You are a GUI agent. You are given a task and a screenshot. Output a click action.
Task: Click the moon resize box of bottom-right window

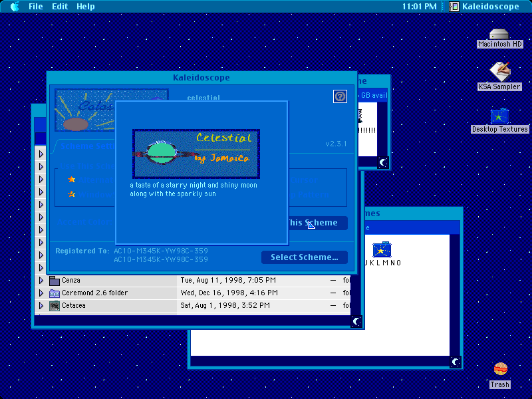456,362
